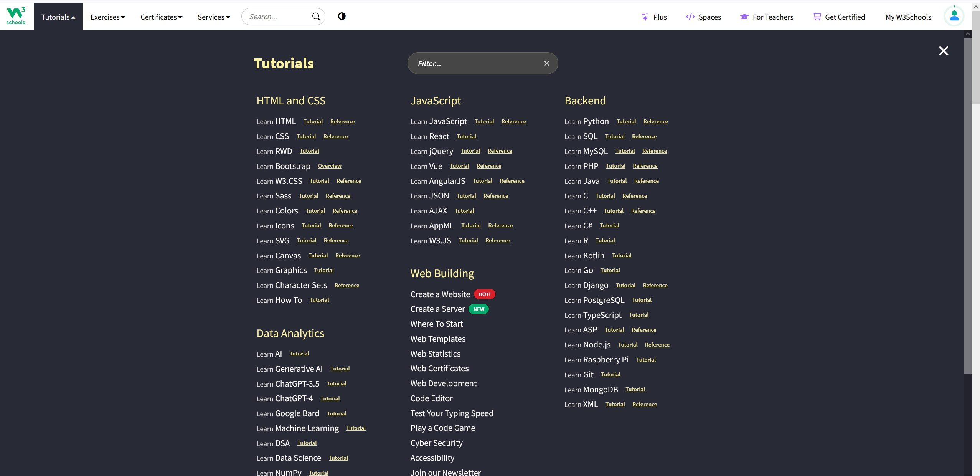The height and width of the screenshot is (476, 980).
Task: Click the HOT! badge beside Create a Website
Action: (484, 294)
